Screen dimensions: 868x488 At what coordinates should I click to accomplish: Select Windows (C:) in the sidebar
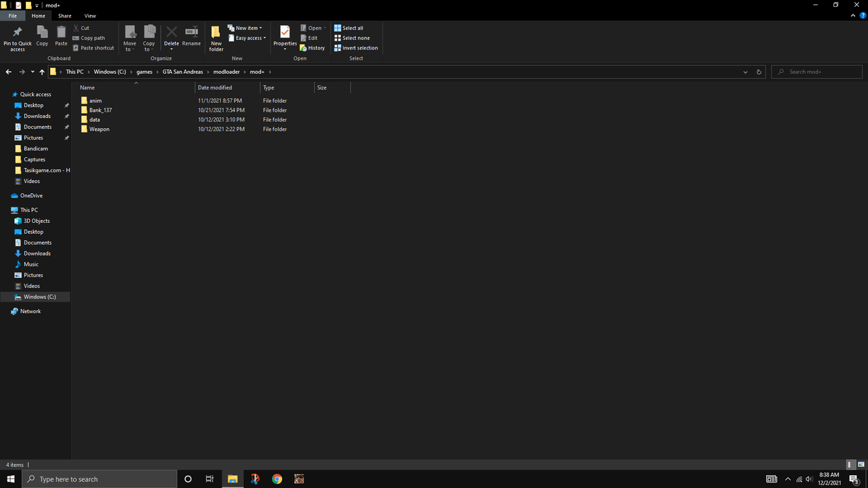35,297
